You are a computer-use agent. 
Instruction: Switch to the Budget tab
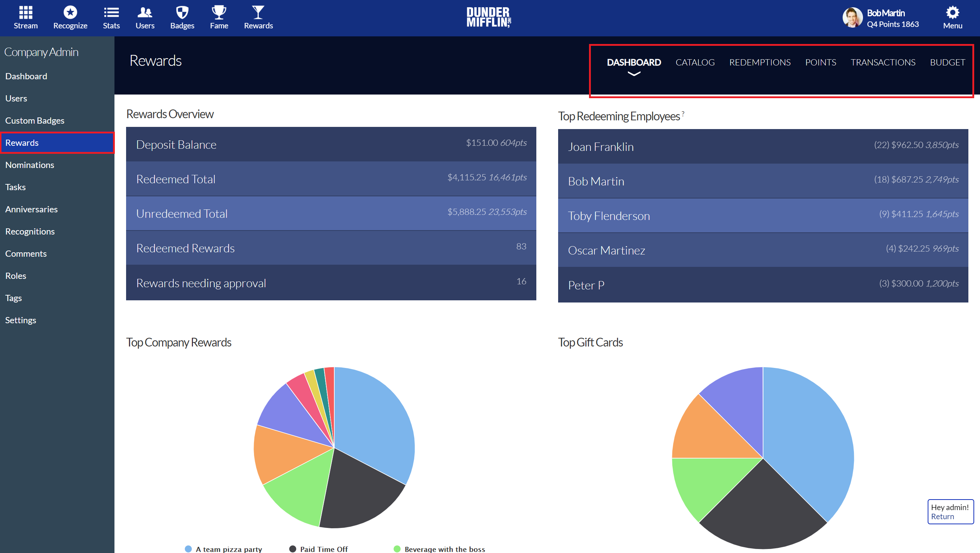pyautogui.click(x=947, y=62)
